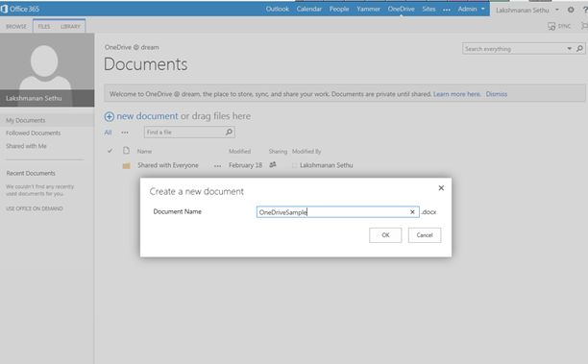Viewport: 588px width, 364px height.
Task: Clear the Document Name field with X
Action: (x=412, y=212)
